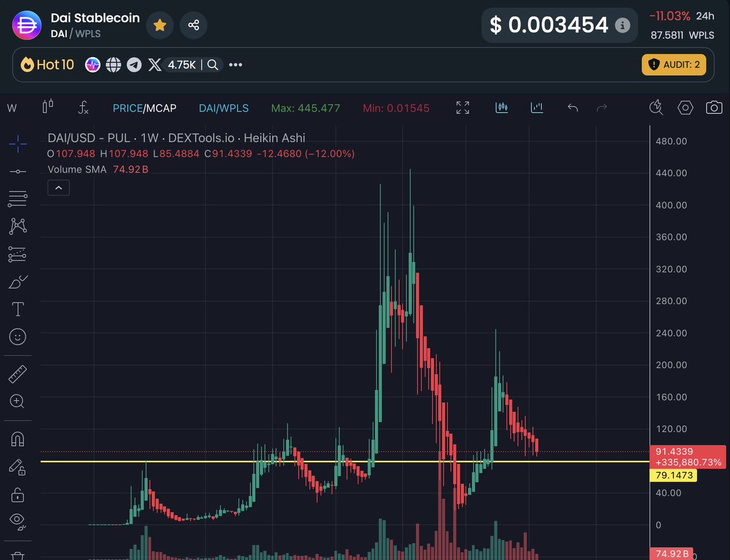
Task: Toggle hide all drawings eye icon
Action: (x=18, y=520)
